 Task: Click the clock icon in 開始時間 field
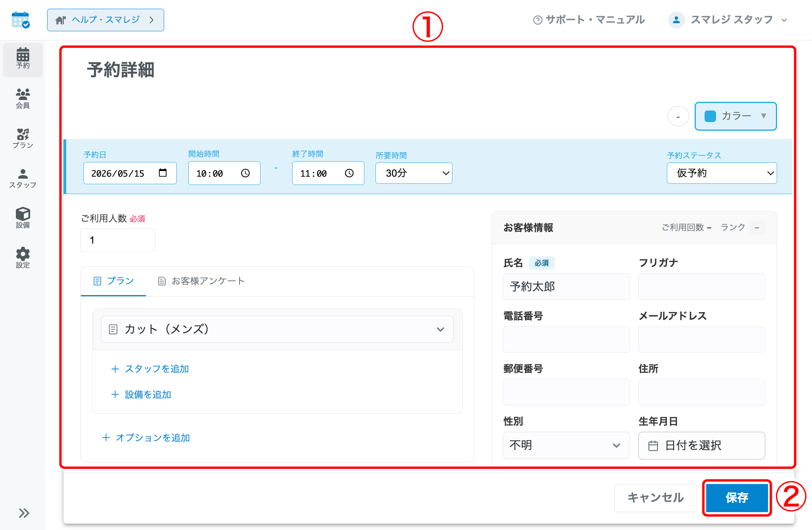click(x=245, y=173)
